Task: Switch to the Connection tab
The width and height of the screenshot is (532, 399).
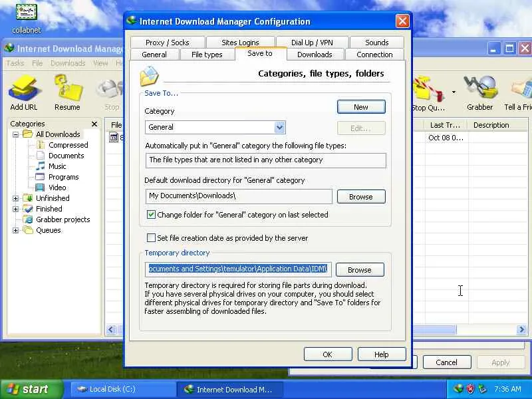Action: (374, 55)
